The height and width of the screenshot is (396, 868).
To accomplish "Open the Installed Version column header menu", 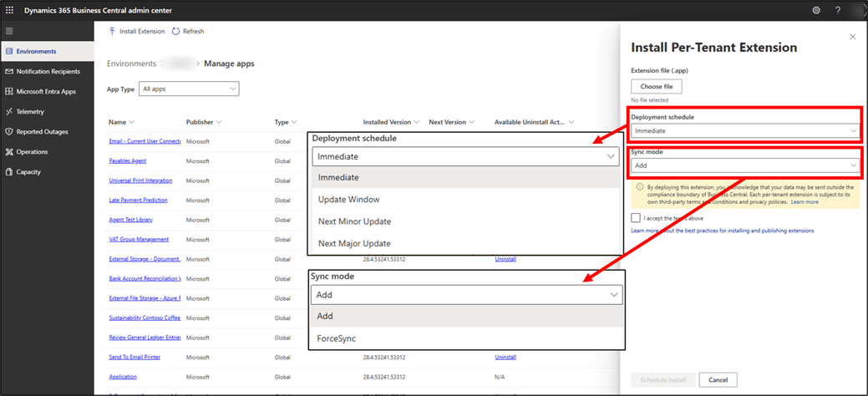I will [391, 122].
